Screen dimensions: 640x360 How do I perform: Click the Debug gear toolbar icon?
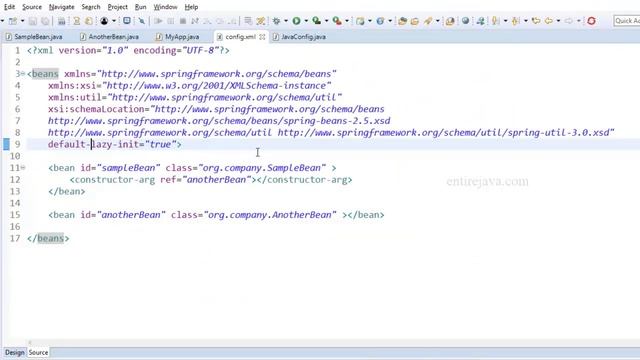point(276,21)
